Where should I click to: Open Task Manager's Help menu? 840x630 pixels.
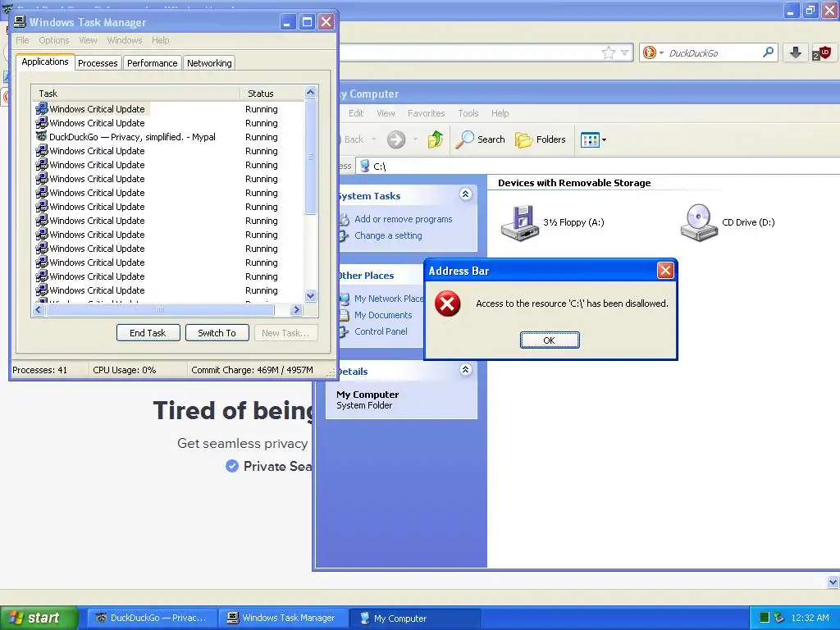160,40
